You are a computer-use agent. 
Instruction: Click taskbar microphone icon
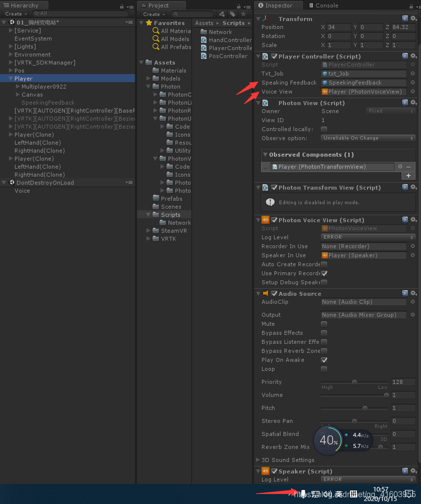click(303, 494)
